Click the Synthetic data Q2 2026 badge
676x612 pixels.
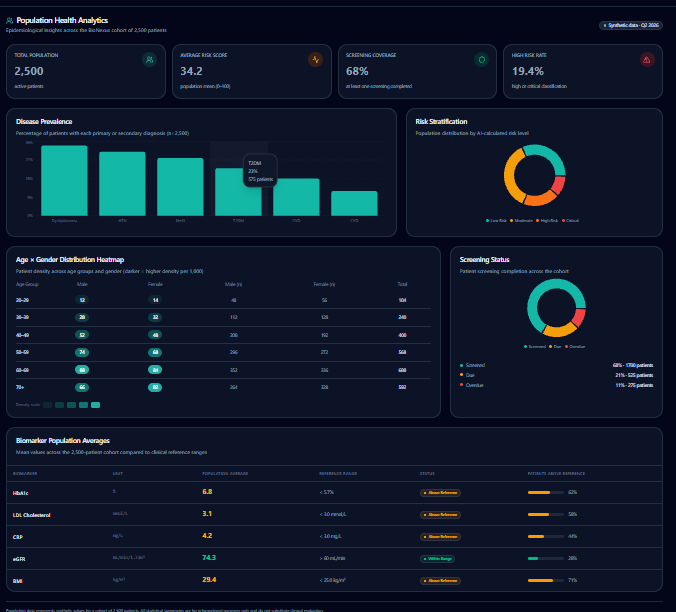click(x=631, y=25)
